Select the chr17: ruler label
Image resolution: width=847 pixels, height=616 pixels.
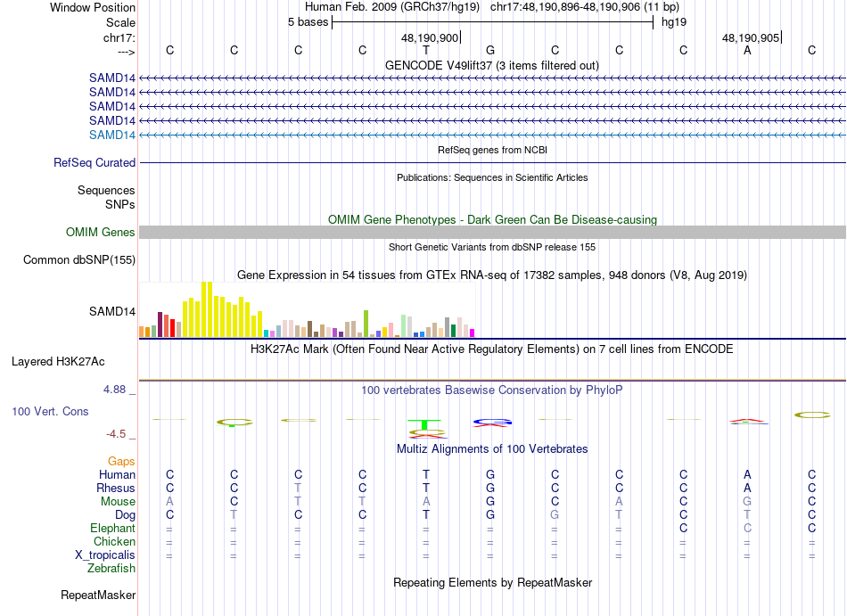(x=119, y=37)
